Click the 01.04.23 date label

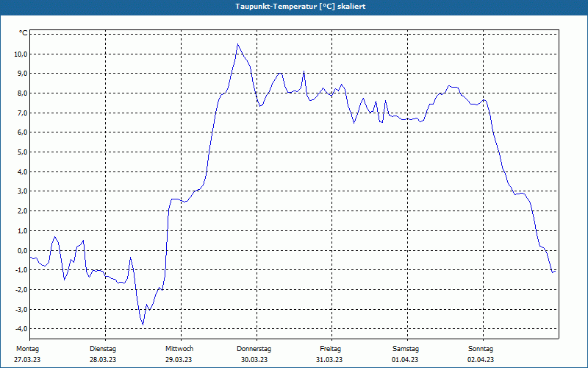pos(405,360)
